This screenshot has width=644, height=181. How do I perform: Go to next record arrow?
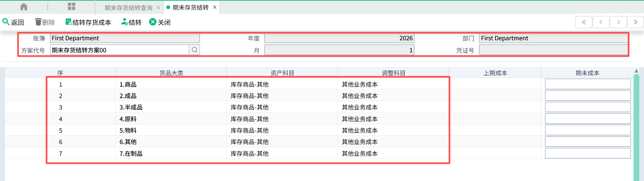(x=618, y=22)
